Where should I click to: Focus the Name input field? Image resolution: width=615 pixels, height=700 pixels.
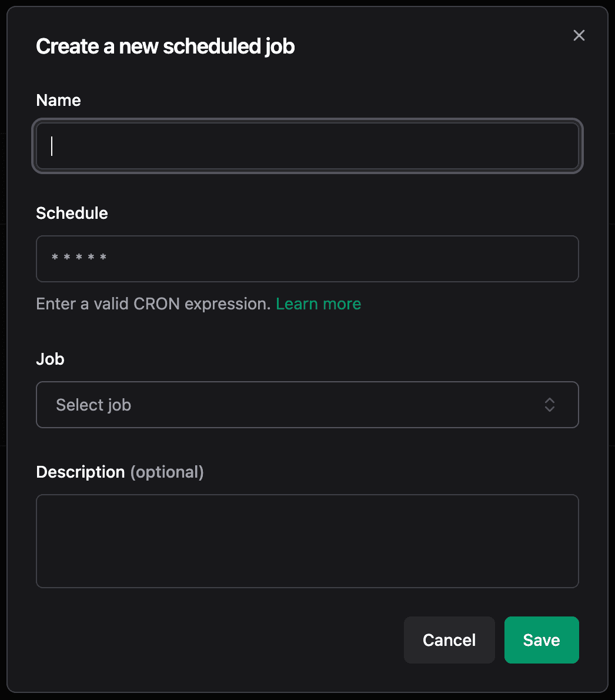[x=307, y=146]
